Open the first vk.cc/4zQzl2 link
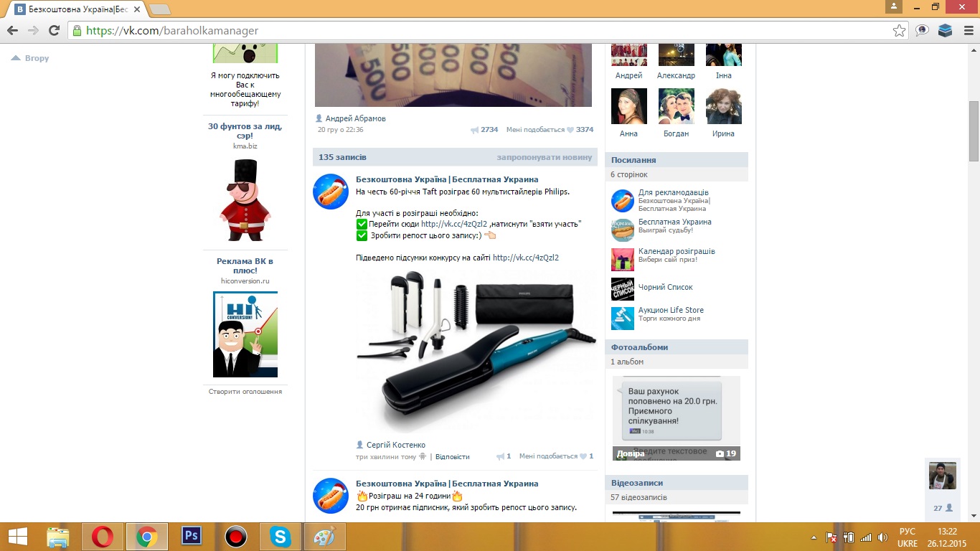The image size is (980, 551). coord(454,224)
